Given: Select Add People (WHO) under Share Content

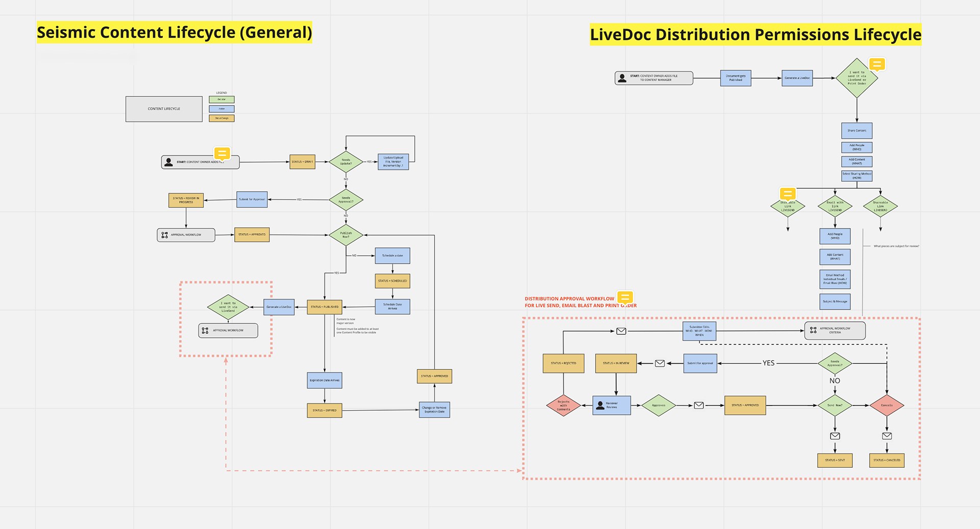Looking at the screenshot, I should [857, 147].
